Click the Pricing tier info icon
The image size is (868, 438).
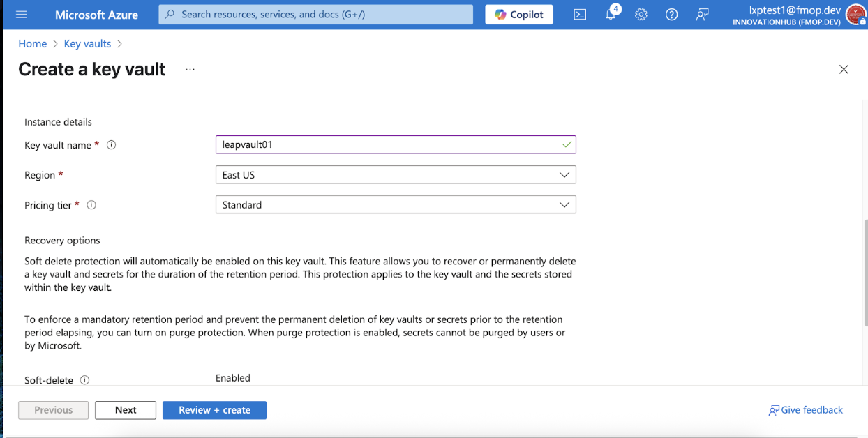(91, 205)
